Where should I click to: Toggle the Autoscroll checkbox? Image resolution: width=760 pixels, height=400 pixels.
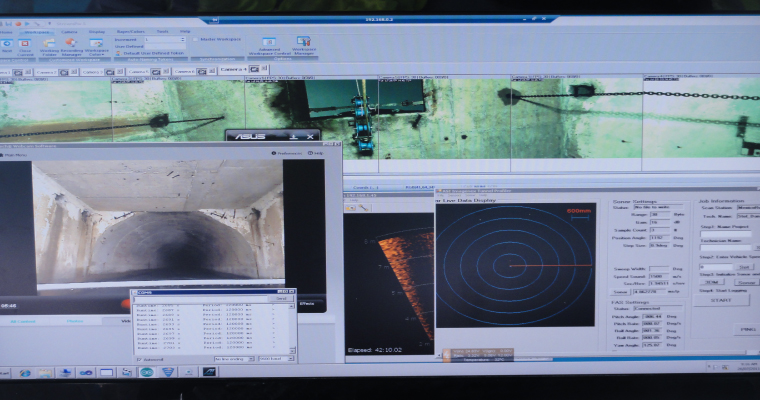coord(138,357)
